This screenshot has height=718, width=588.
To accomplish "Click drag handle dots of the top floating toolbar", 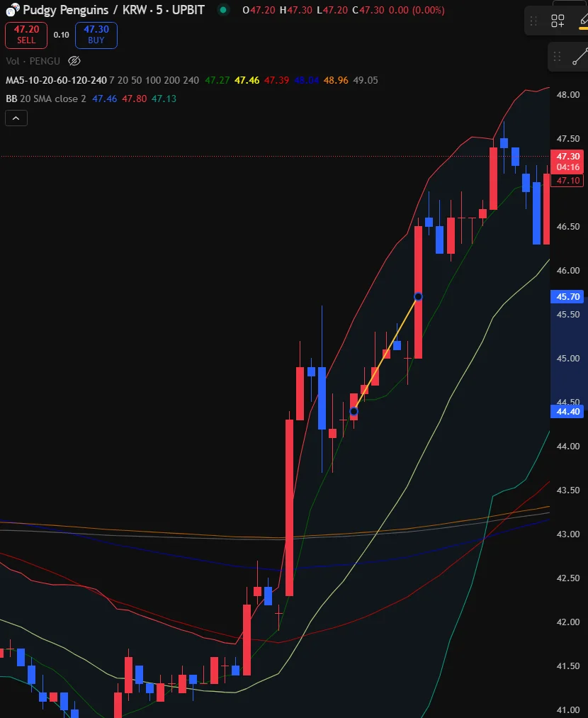I will (533, 21).
